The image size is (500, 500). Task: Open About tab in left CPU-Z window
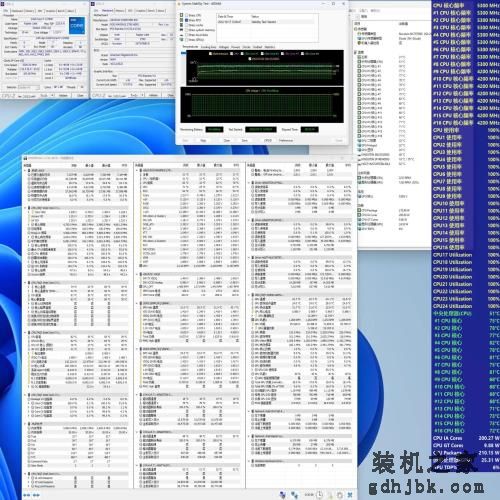(71, 11)
